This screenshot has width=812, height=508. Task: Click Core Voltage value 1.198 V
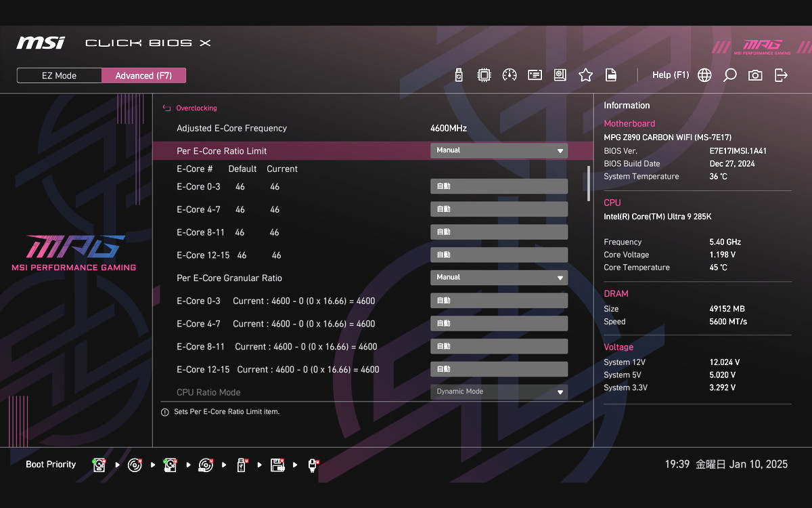tap(723, 255)
